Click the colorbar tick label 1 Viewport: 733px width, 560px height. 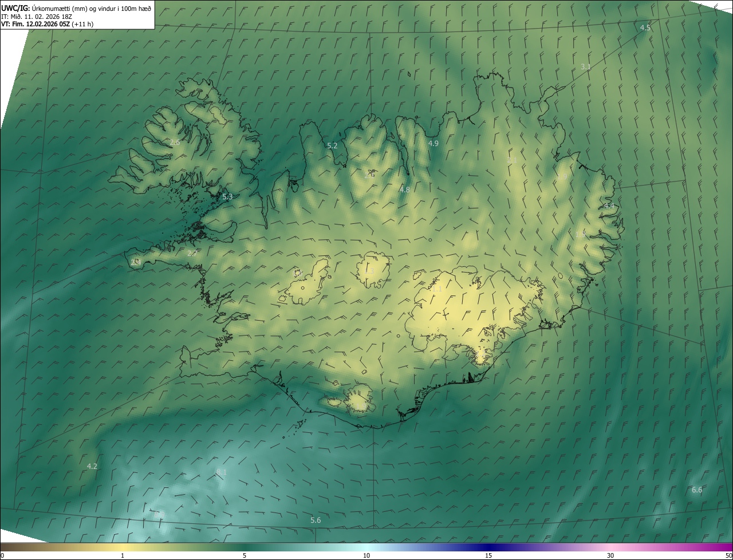tap(123, 555)
